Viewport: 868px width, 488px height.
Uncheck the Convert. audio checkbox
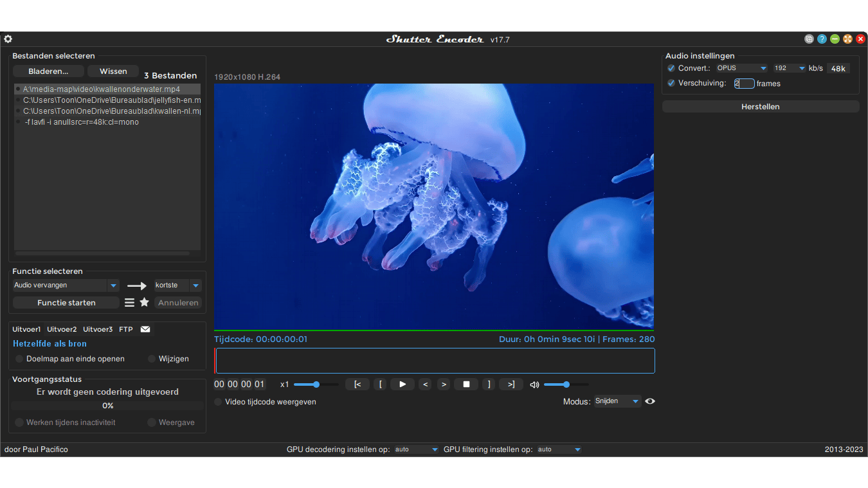coord(671,68)
